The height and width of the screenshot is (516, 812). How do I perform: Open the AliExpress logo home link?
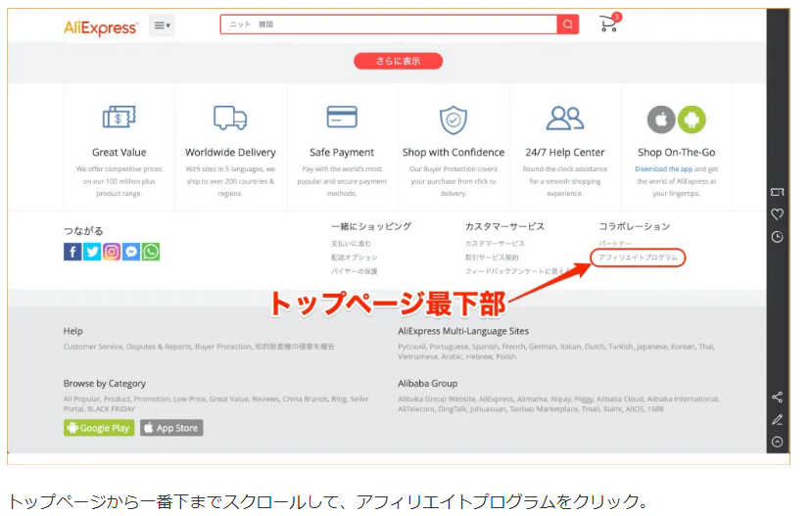coord(101,27)
